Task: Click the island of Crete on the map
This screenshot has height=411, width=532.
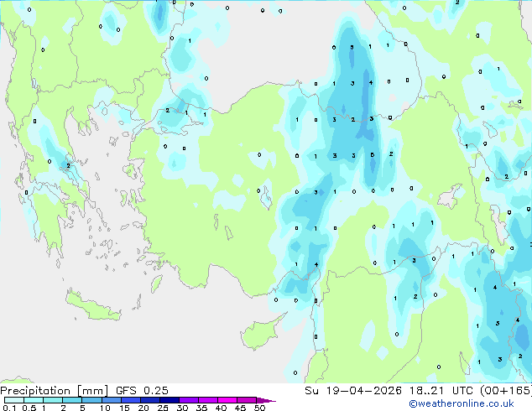Action: [93, 306]
